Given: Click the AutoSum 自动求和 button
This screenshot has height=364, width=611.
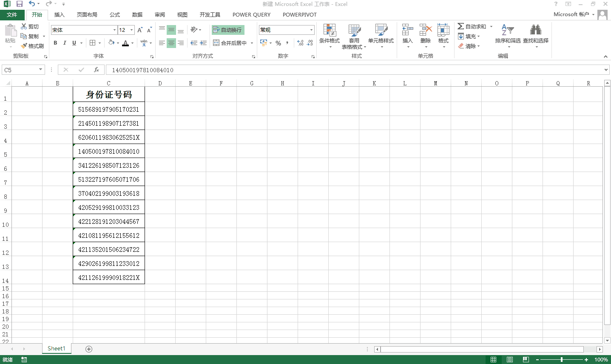Looking at the screenshot, I should click(472, 26).
